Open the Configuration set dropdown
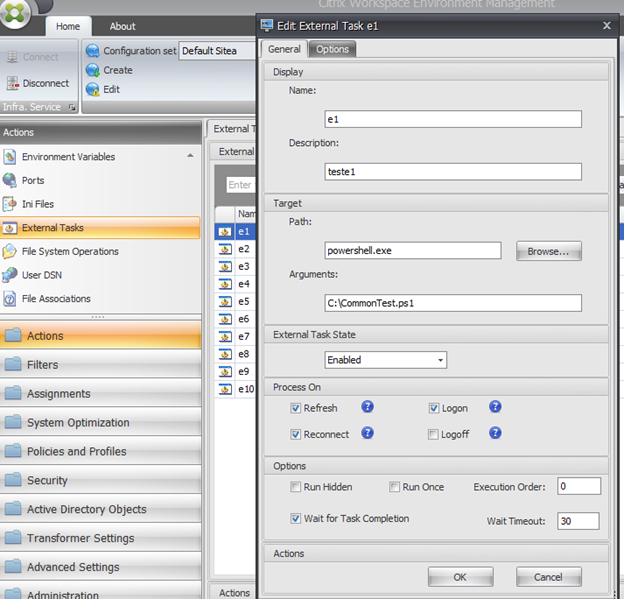 pyautogui.click(x=215, y=50)
